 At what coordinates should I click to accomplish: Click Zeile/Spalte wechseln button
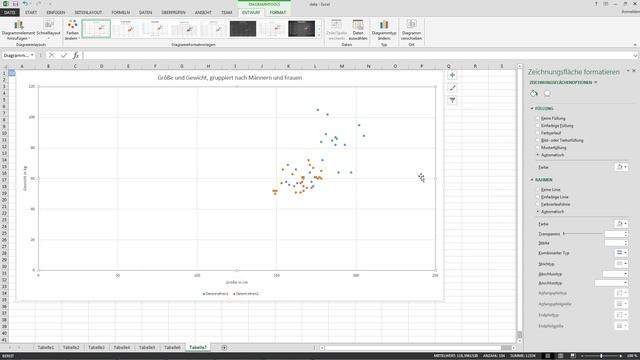[337, 29]
